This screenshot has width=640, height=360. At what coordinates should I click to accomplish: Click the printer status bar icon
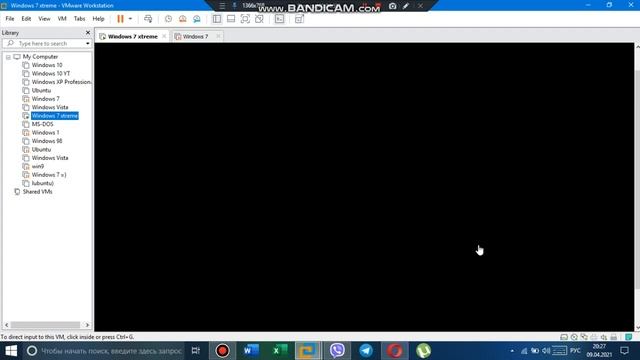click(613, 337)
